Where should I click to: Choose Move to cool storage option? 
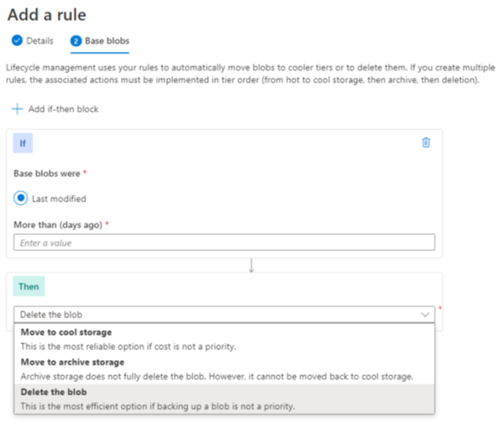click(x=224, y=339)
